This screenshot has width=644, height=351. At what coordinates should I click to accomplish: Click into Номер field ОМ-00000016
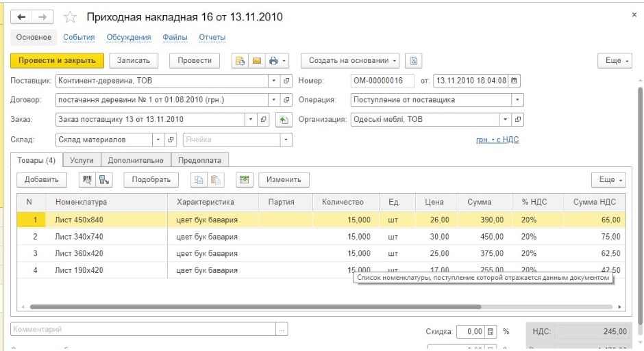[x=382, y=80]
